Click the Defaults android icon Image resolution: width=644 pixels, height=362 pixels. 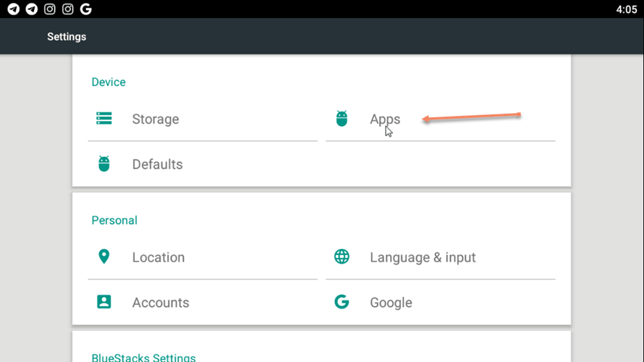(x=104, y=164)
